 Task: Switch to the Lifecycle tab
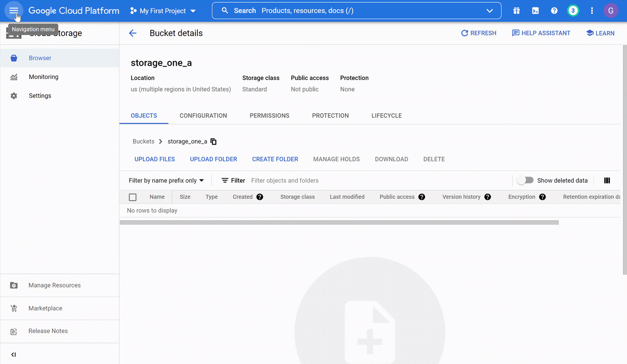(x=387, y=116)
